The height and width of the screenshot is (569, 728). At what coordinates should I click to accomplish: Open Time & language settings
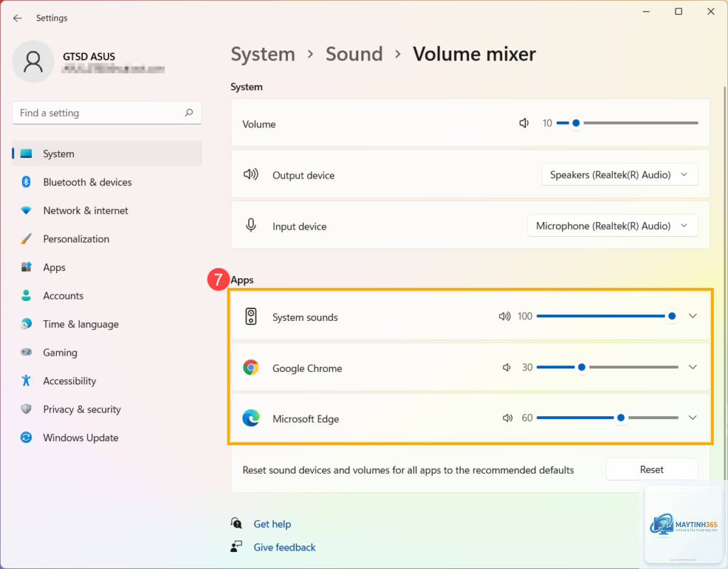click(107, 324)
